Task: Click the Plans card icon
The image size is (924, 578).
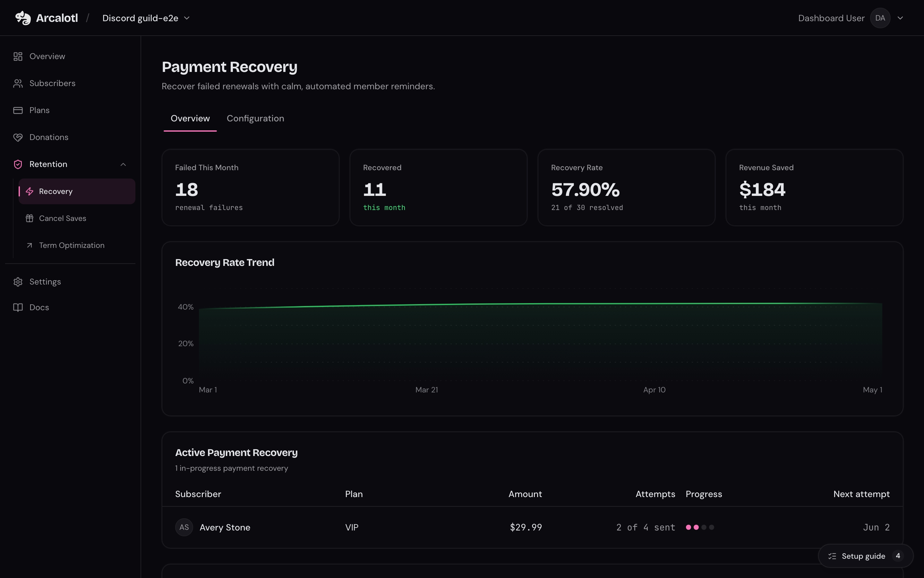Action: [x=18, y=110]
